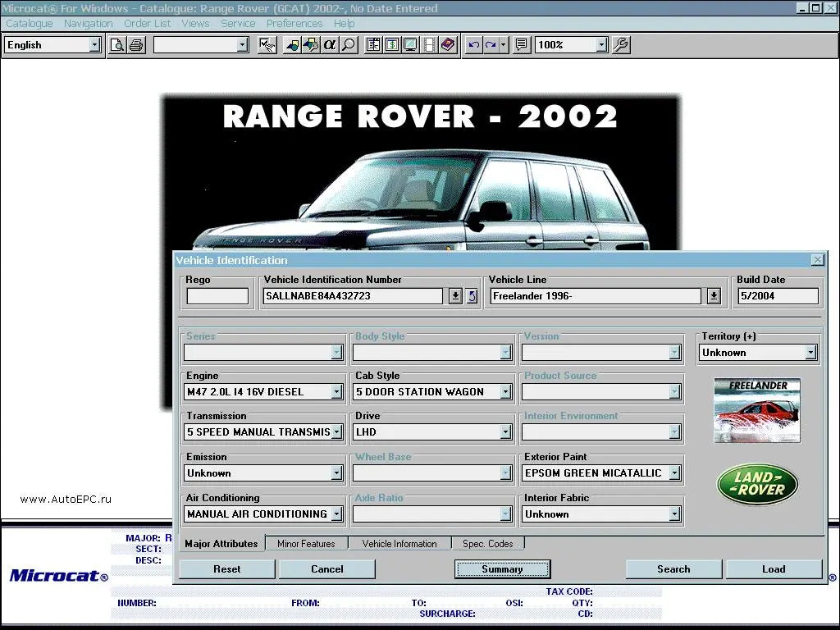
Task: Open the monitor graphics view icon
Action: pyautogui.click(x=410, y=45)
